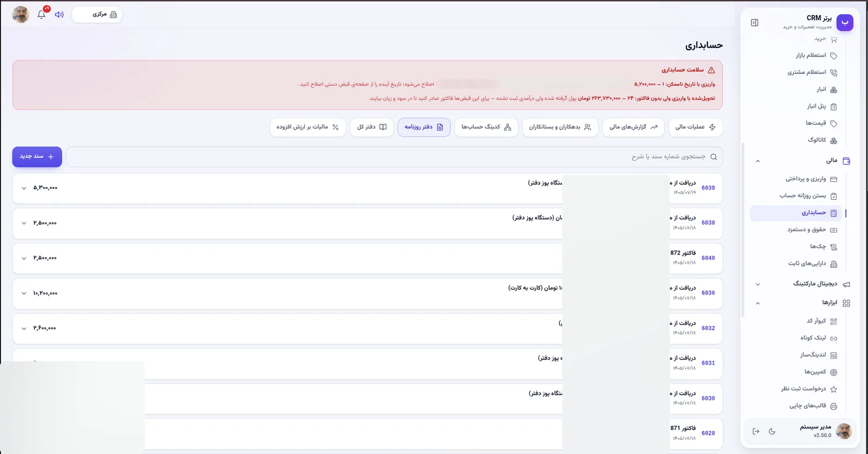The image size is (868, 454).
Task: Open کمپین‌ها in the sidebar
Action: click(820, 372)
